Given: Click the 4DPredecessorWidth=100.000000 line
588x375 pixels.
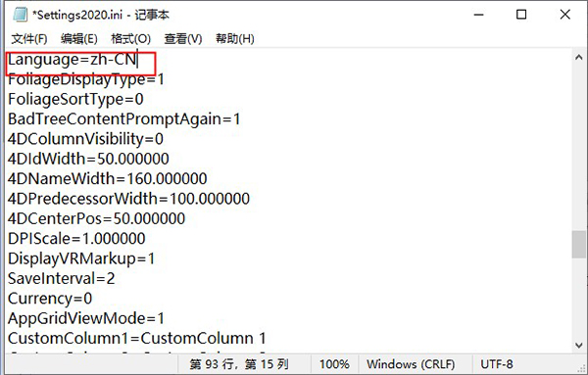Looking at the screenshot, I should tap(128, 199).
